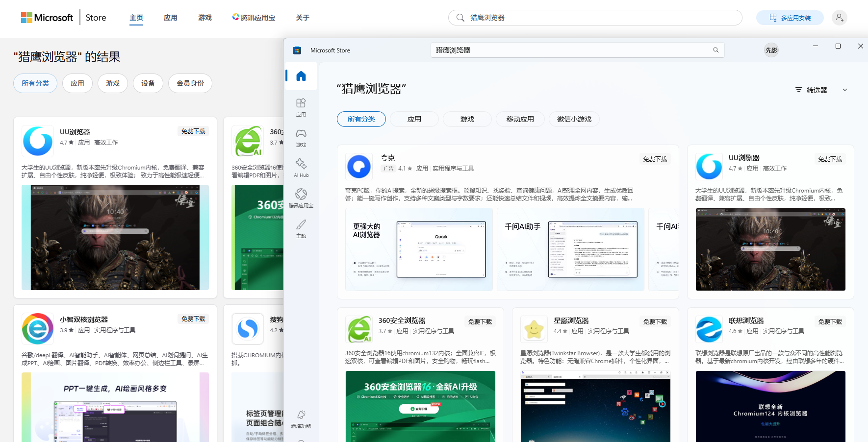Open 夸克 '更强大的AI浏览器' screenshot
Image resolution: width=868 pixels, height=442 pixels.
[x=419, y=249]
